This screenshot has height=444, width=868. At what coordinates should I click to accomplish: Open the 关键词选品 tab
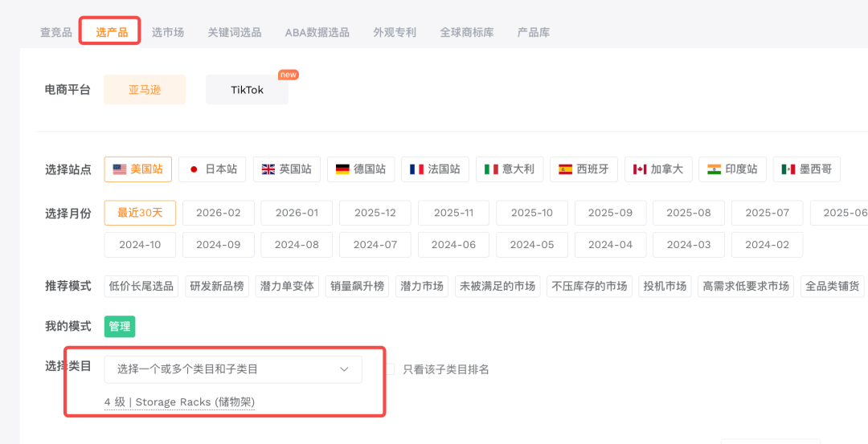(234, 32)
